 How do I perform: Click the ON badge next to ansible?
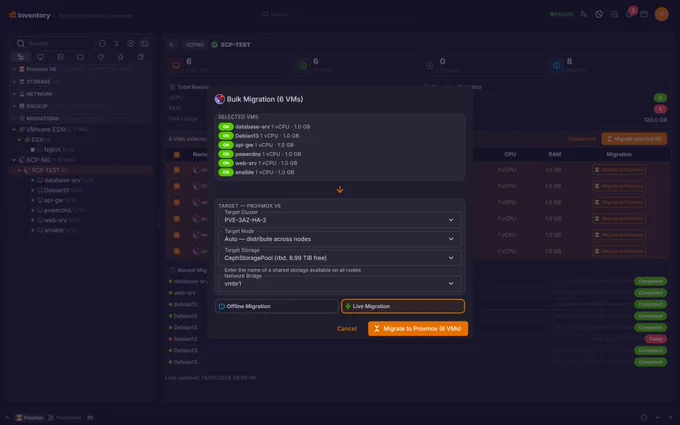coord(226,172)
